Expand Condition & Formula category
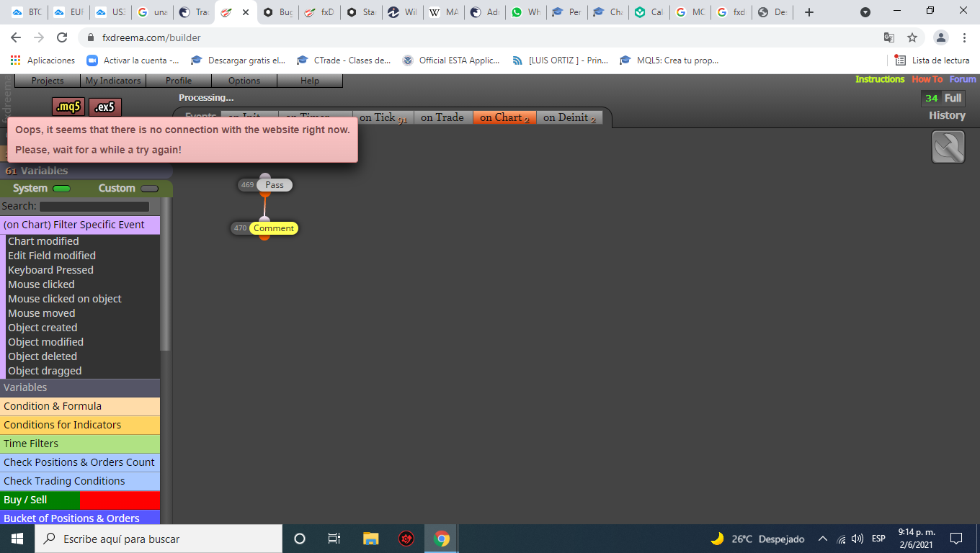Screen dimensions: 980x553 (80, 406)
